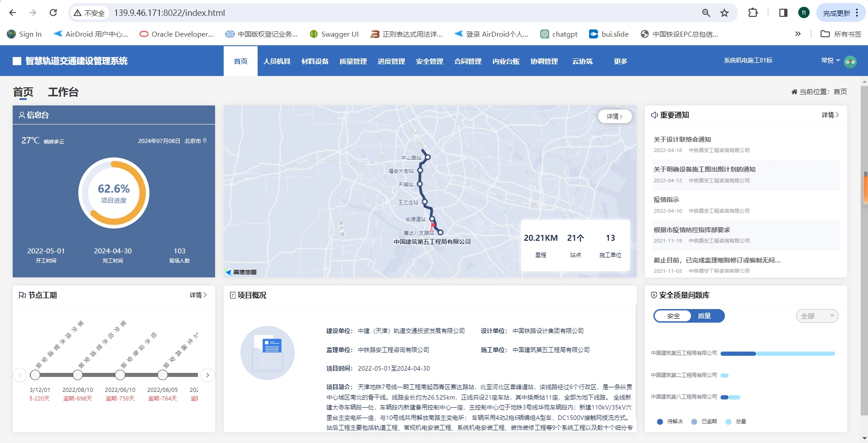Viewport: 868px width, 443px height.
Task: Click the 天塔站 station marker on map
Action: click(419, 184)
